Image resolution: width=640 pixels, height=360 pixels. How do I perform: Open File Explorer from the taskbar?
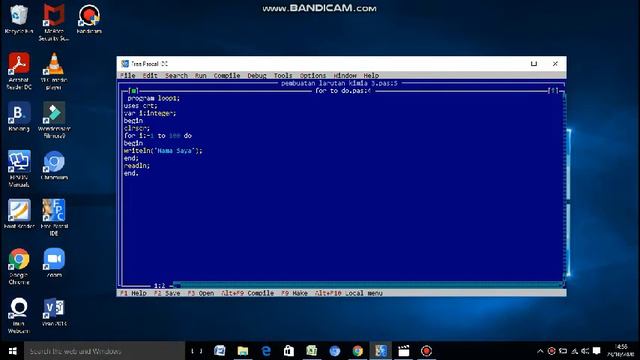(x=243, y=351)
